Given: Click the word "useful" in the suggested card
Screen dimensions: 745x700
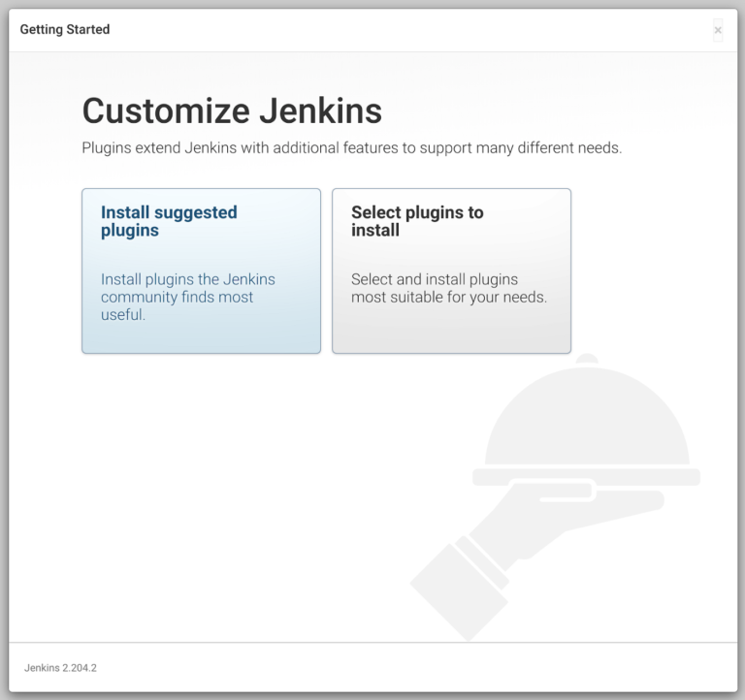Looking at the screenshot, I should 122,314.
